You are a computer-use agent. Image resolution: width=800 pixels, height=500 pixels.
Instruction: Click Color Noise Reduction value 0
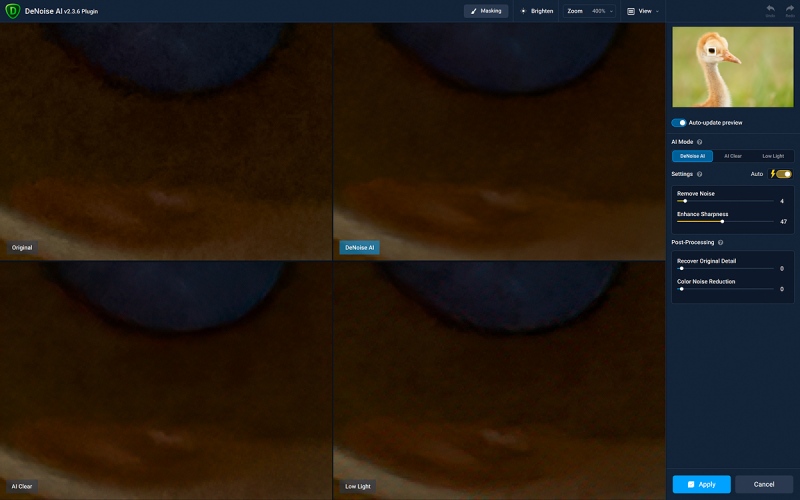click(x=782, y=289)
